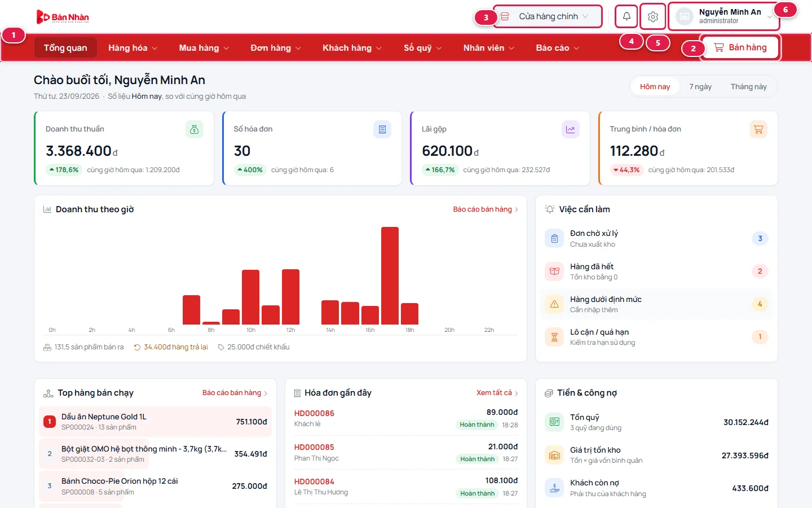Open invoice HD000086
This screenshot has width=812, height=508.
click(x=314, y=413)
